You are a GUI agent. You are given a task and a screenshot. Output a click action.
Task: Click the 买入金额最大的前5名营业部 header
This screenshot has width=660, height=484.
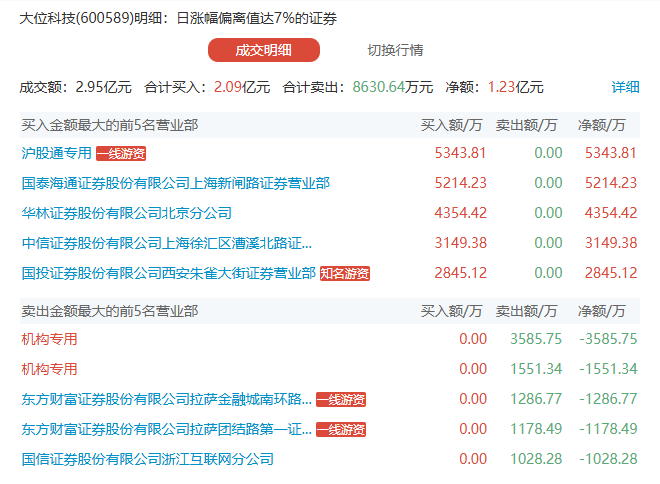109,125
